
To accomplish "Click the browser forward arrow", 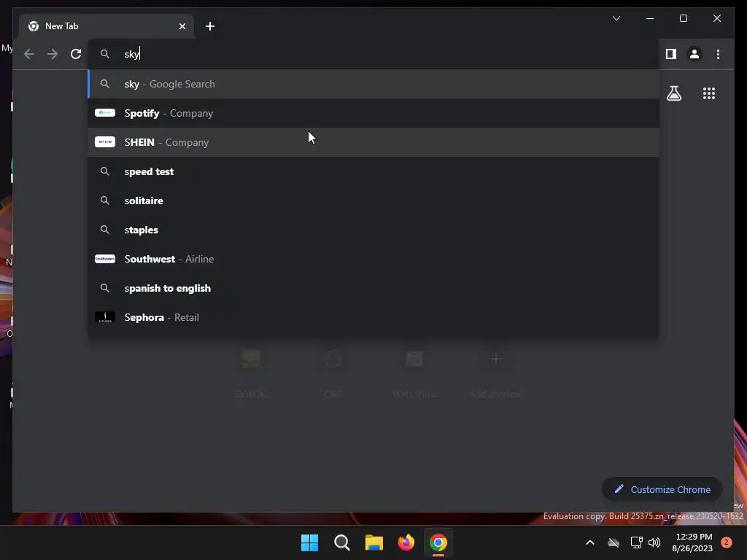I will pyautogui.click(x=53, y=54).
